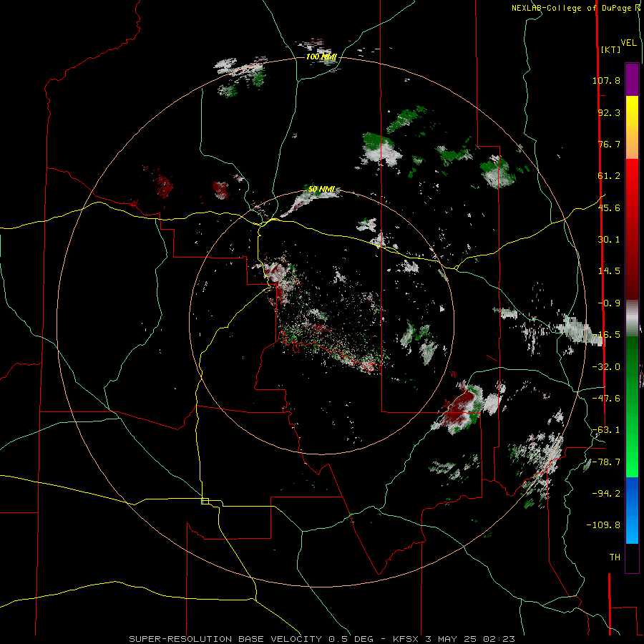Viewport: 644px width, 644px height.
Task: Select the 76.7 legend value
Action: pos(609,144)
